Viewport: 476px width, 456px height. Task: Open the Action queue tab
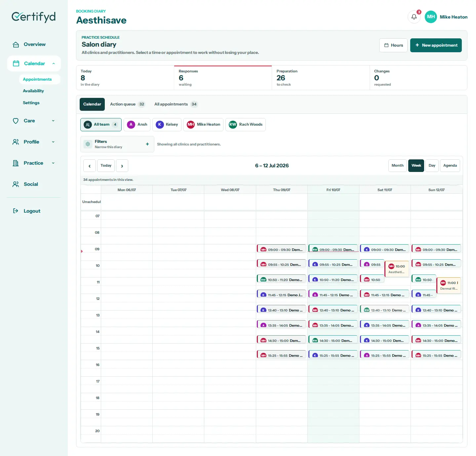click(x=127, y=104)
